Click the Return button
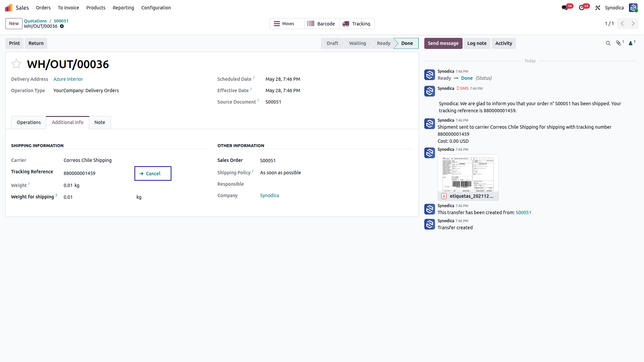644x362 pixels. tap(36, 43)
